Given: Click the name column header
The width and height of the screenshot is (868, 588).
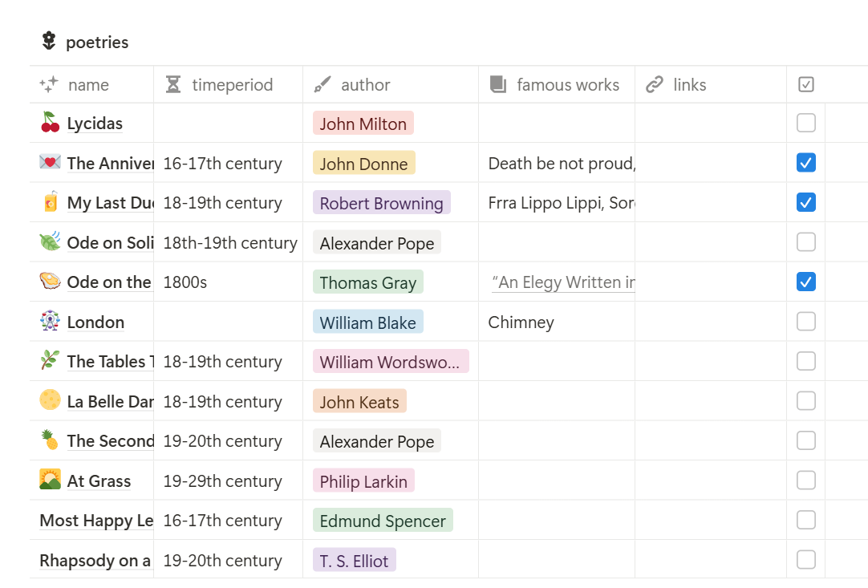Looking at the screenshot, I should tap(87, 85).
